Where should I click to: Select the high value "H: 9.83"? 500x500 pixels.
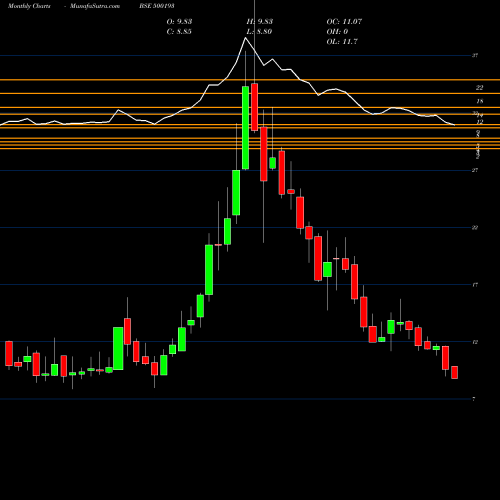(260, 22)
